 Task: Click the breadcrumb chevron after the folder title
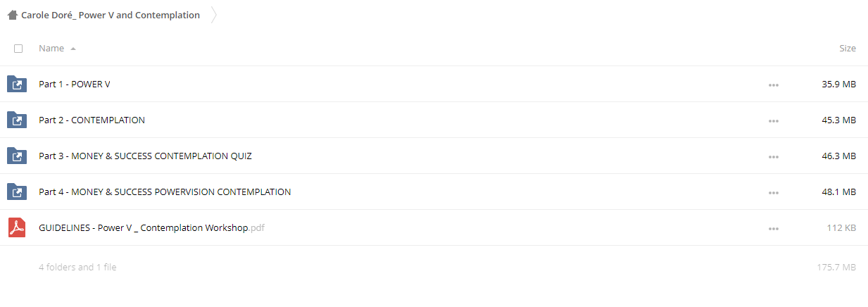pyautogui.click(x=214, y=15)
